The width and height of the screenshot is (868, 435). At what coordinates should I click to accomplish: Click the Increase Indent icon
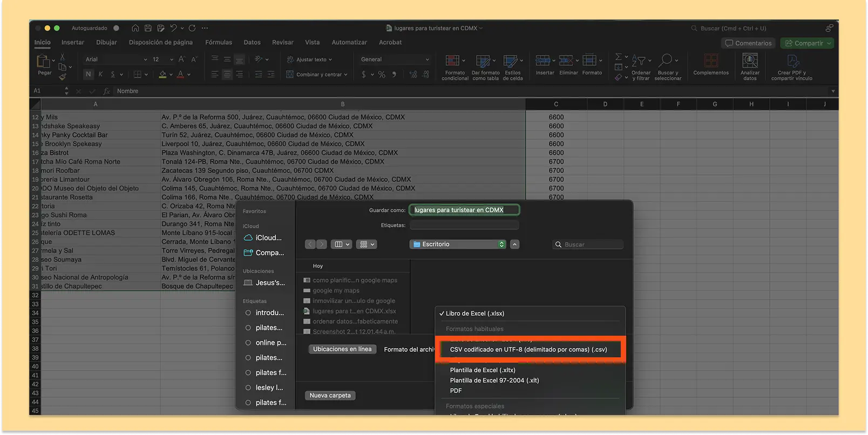click(271, 74)
